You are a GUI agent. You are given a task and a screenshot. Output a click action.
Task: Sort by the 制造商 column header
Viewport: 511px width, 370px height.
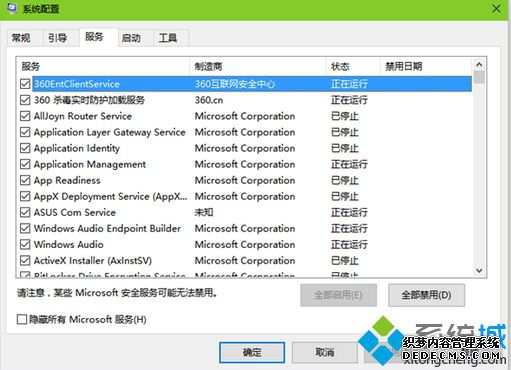(x=258, y=66)
